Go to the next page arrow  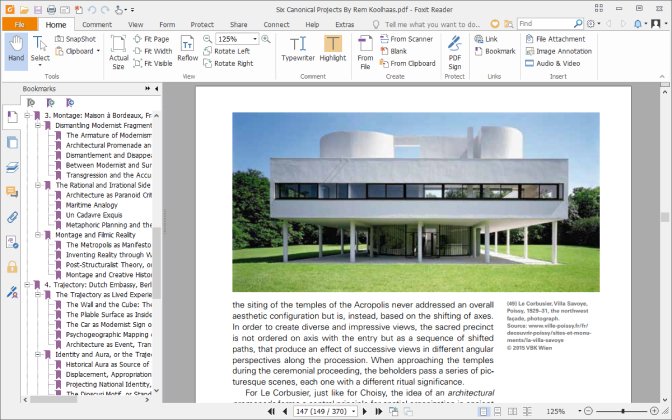(x=365, y=411)
